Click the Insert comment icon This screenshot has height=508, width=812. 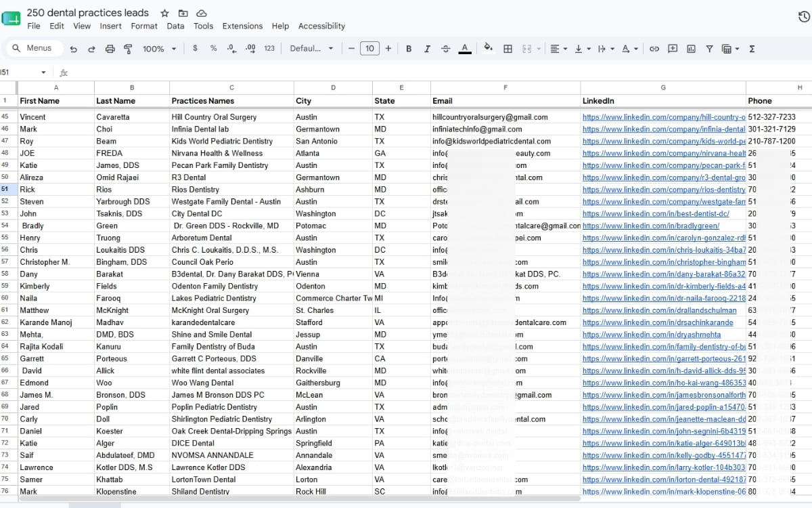tap(673, 49)
